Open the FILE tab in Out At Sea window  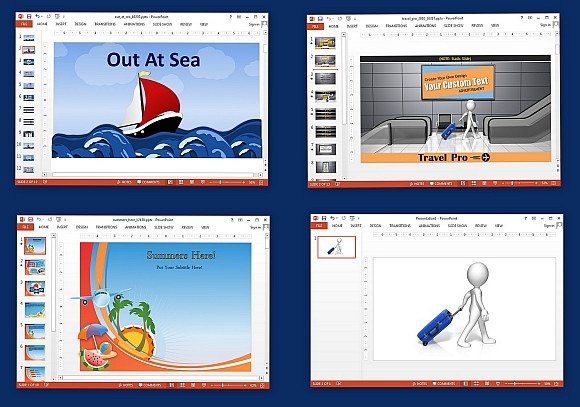click(x=24, y=24)
